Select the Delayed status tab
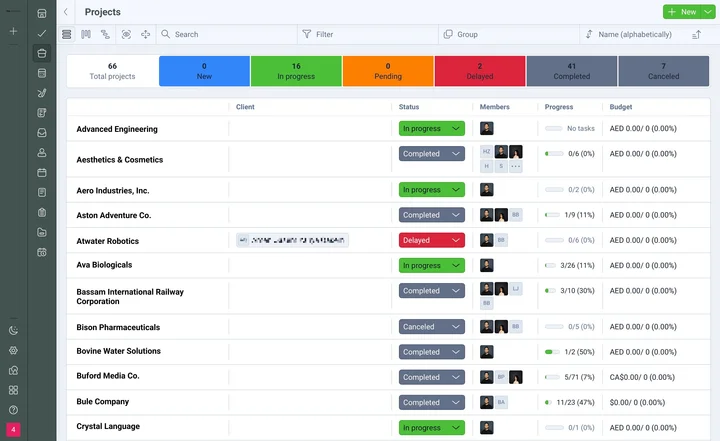The width and height of the screenshot is (720, 441). tap(479, 71)
